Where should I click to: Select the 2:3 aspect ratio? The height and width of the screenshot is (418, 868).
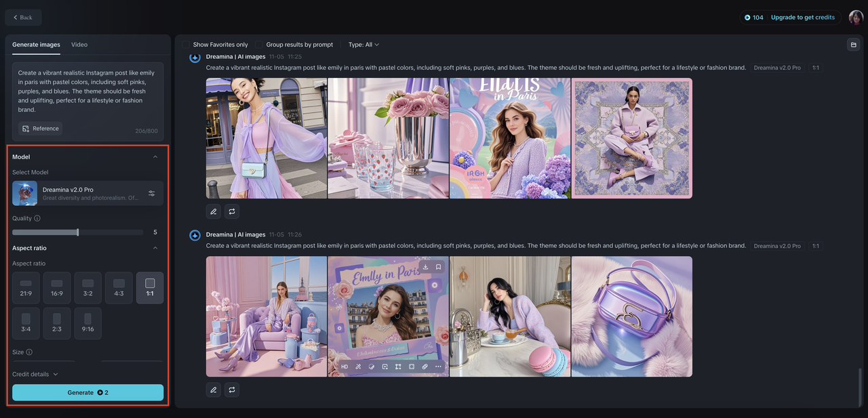pyautogui.click(x=57, y=323)
